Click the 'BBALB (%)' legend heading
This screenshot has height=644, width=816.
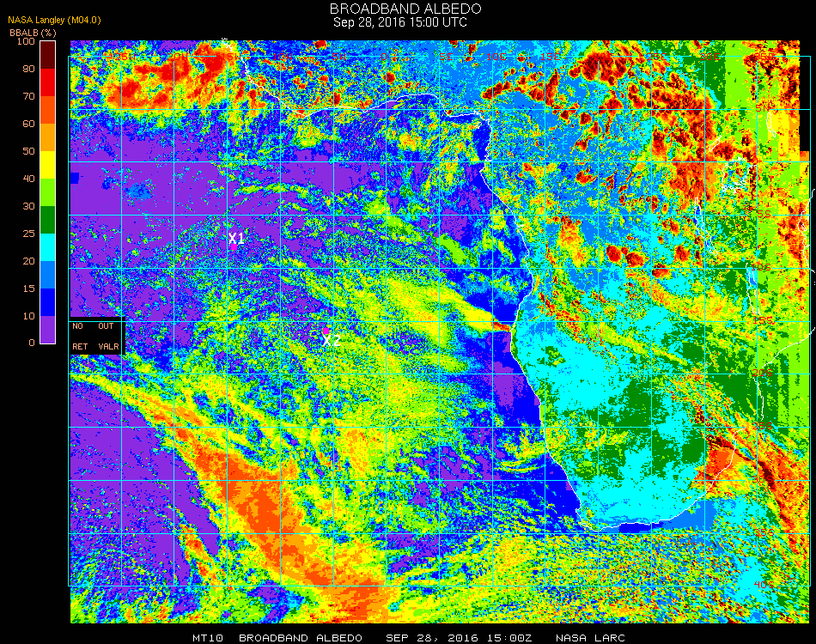[33, 33]
